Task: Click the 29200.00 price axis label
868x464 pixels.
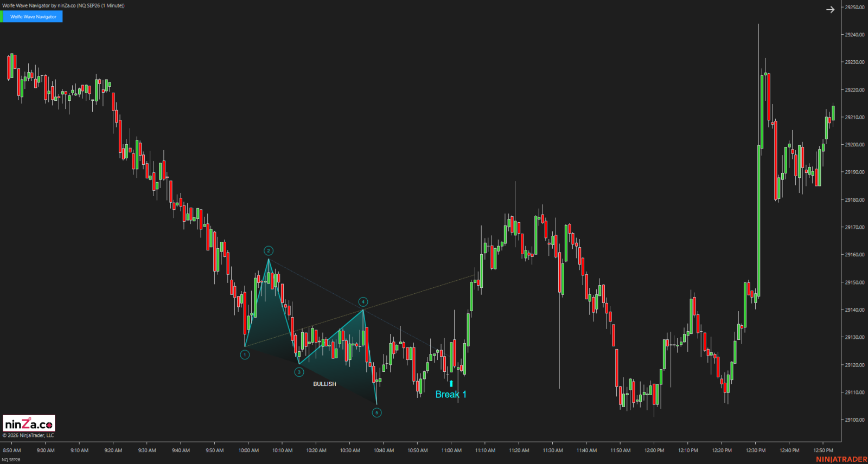Action: pos(854,145)
